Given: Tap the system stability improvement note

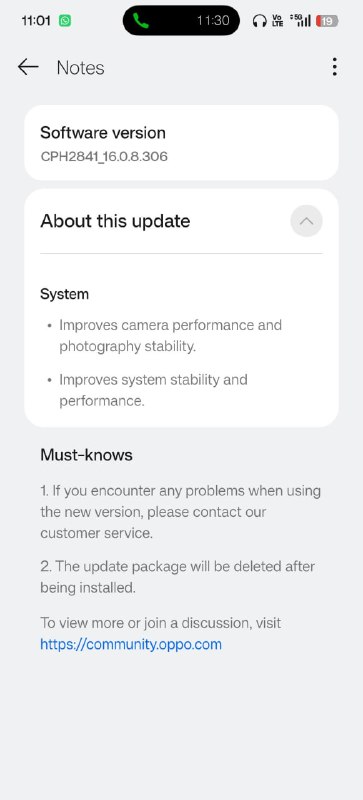Looking at the screenshot, I should coord(153,390).
